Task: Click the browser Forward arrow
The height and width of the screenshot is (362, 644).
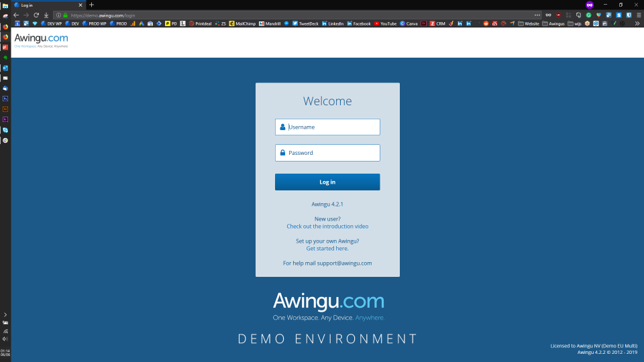Action: pos(26,15)
